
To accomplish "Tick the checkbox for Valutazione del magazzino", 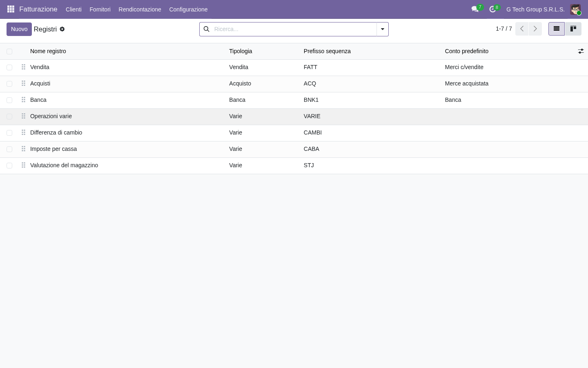I will point(9,166).
